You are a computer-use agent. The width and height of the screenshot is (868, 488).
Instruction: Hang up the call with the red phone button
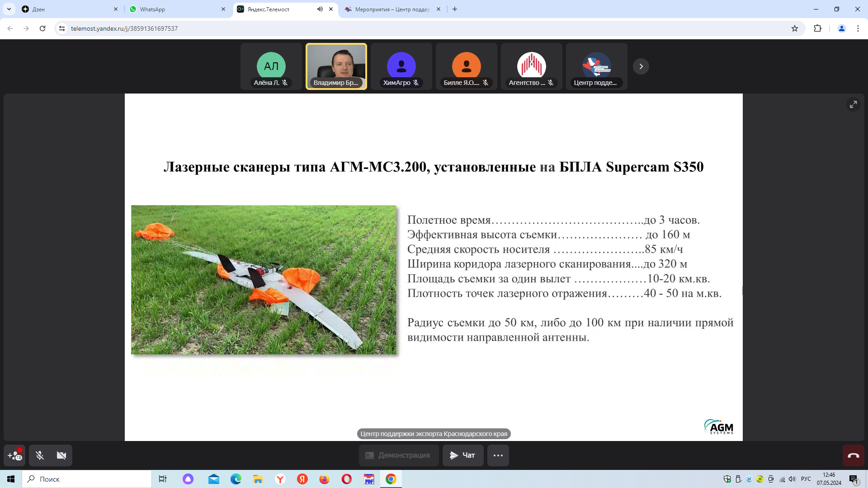854,455
